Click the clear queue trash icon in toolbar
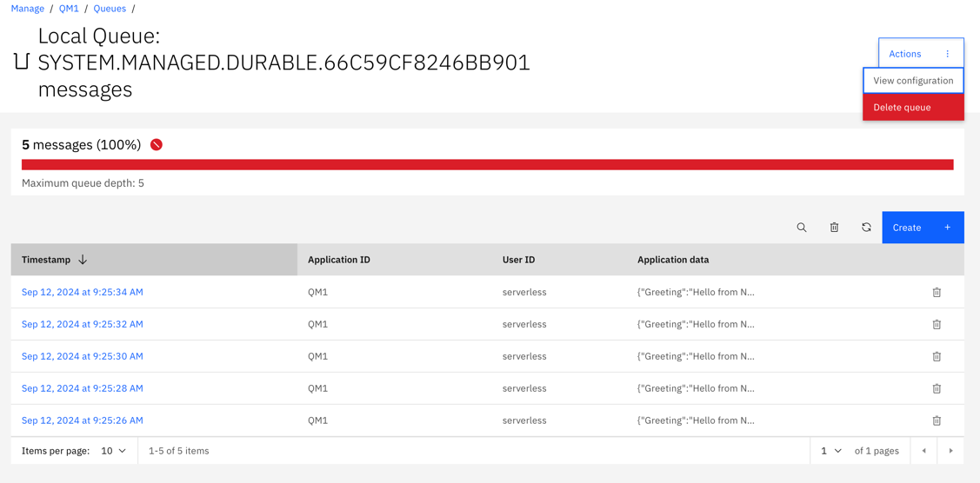This screenshot has height=483, width=980. [834, 228]
